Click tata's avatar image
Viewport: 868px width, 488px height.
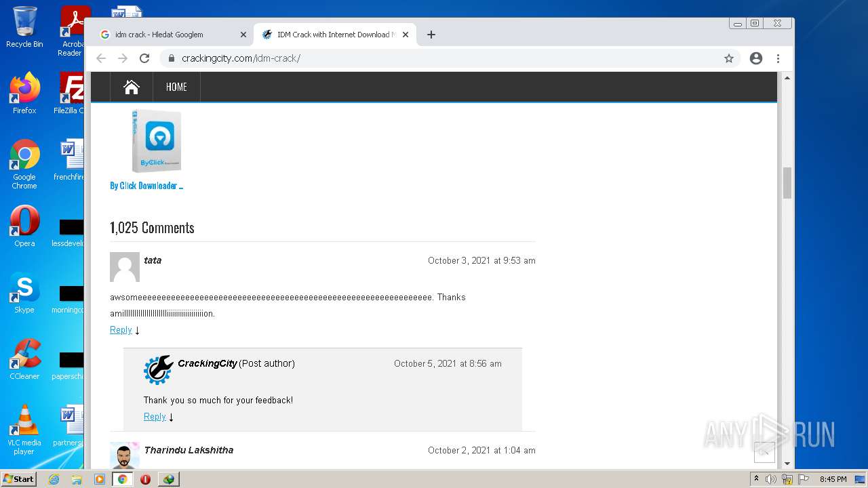(x=125, y=267)
